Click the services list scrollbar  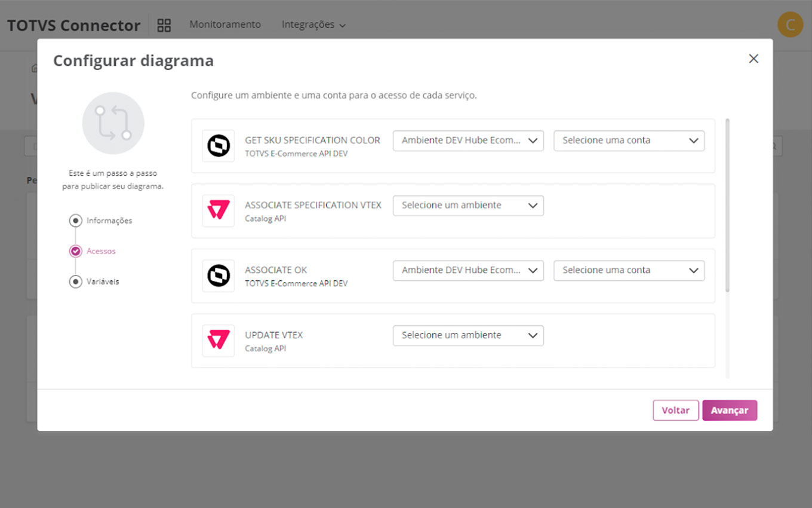pos(727,206)
